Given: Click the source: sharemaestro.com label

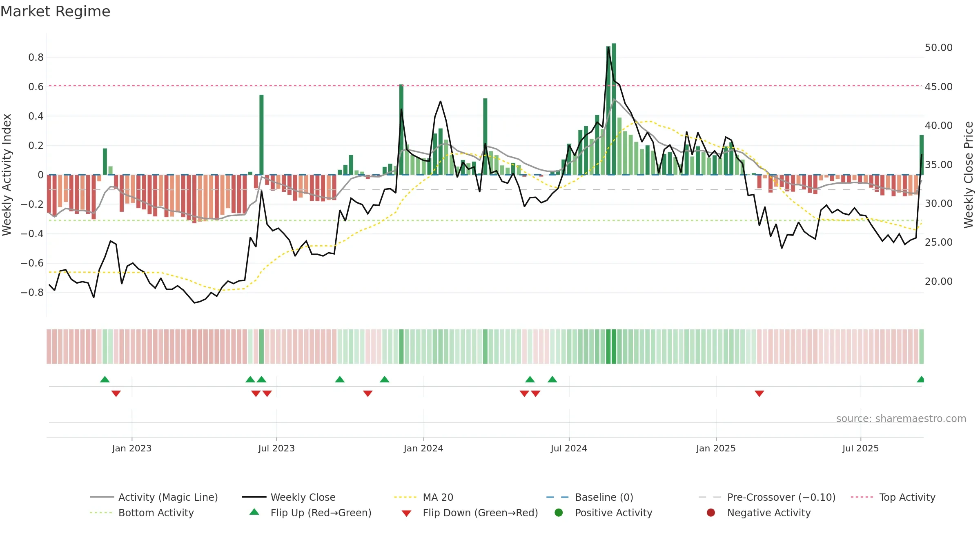Looking at the screenshot, I should point(901,418).
